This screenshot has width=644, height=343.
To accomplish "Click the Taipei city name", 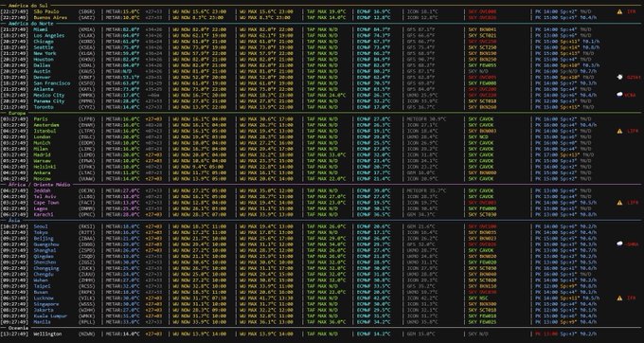I will [42, 286].
